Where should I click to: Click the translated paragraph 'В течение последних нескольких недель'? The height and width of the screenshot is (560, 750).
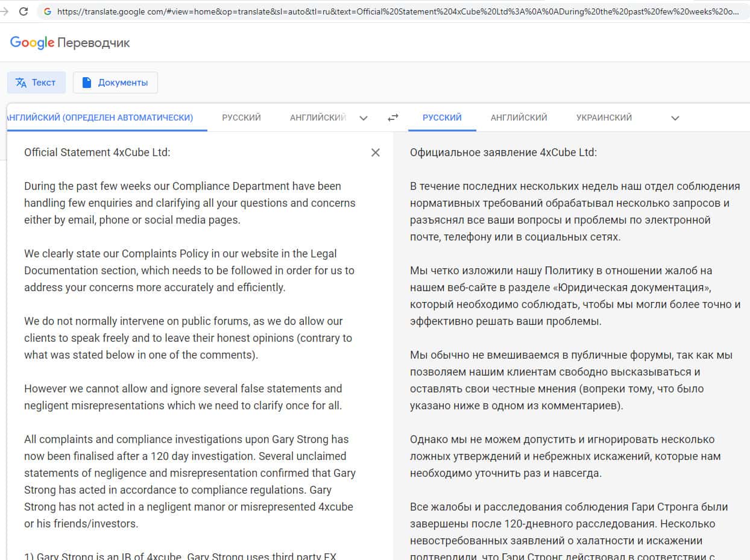(x=575, y=212)
